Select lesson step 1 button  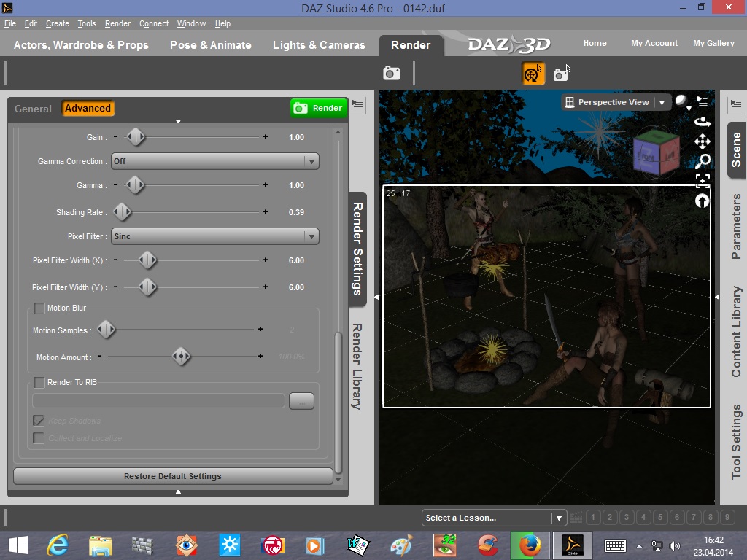tap(593, 517)
